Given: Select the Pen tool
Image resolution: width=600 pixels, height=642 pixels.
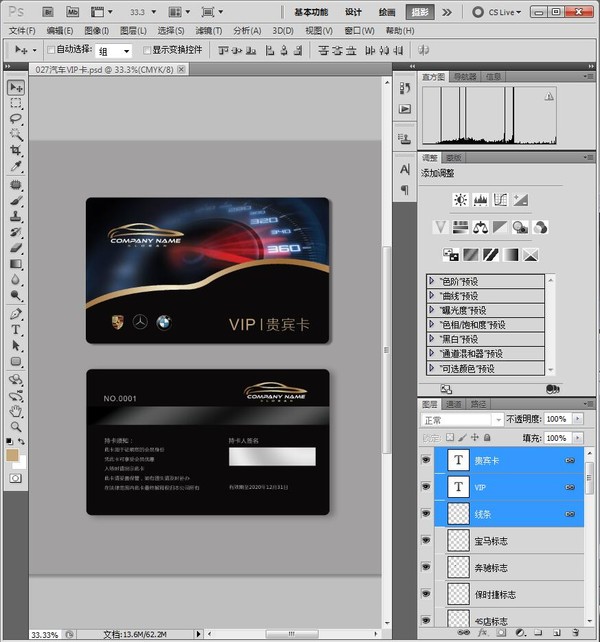Looking at the screenshot, I should point(16,314).
